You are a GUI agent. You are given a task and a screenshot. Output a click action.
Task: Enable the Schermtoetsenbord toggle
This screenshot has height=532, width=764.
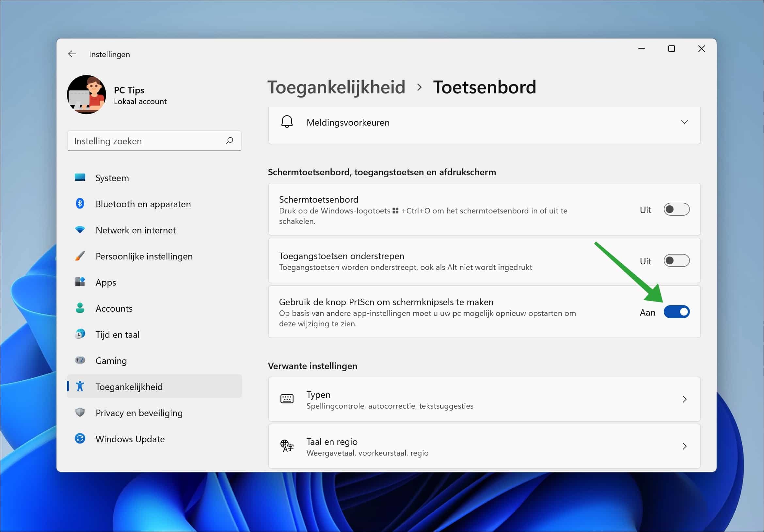[677, 209]
